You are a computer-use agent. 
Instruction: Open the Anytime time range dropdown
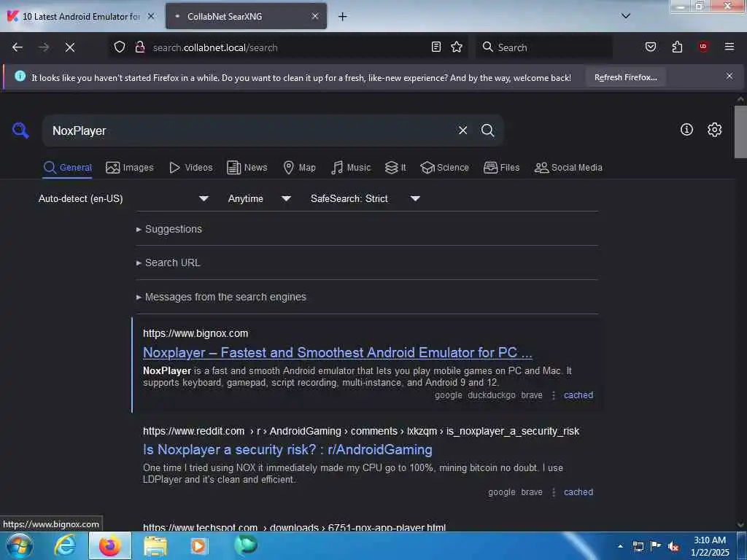click(259, 198)
